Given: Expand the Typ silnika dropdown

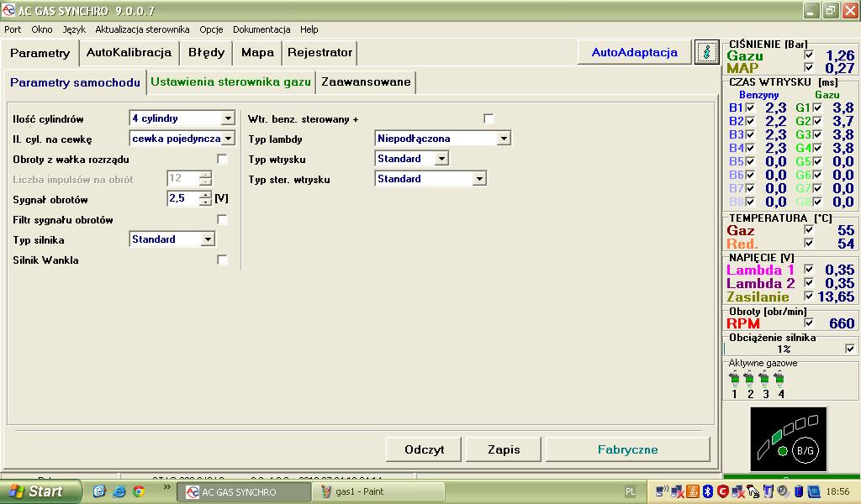Looking at the screenshot, I should [x=208, y=240].
